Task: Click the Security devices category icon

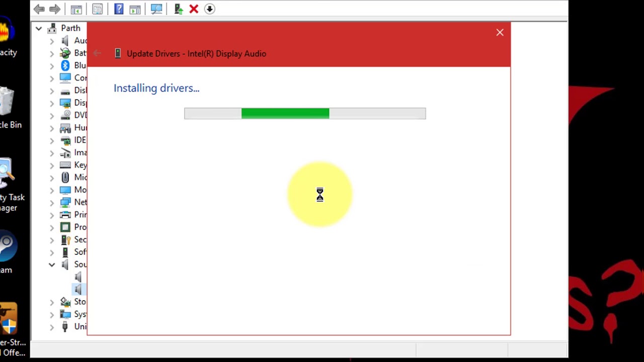Action: [x=65, y=239]
